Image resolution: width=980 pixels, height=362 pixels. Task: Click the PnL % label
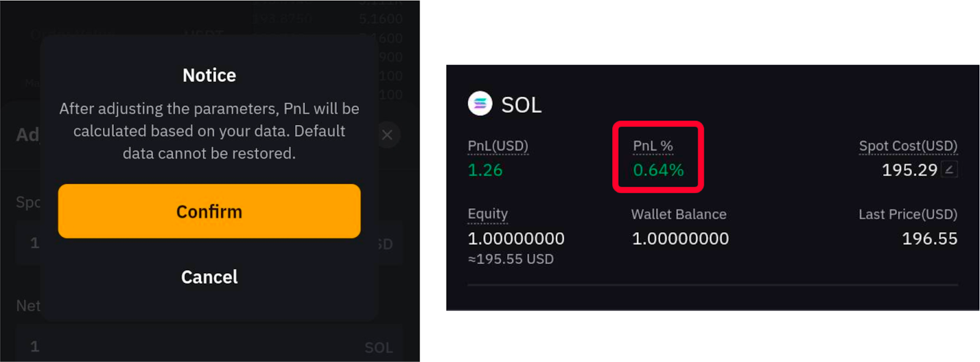pyautogui.click(x=653, y=146)
